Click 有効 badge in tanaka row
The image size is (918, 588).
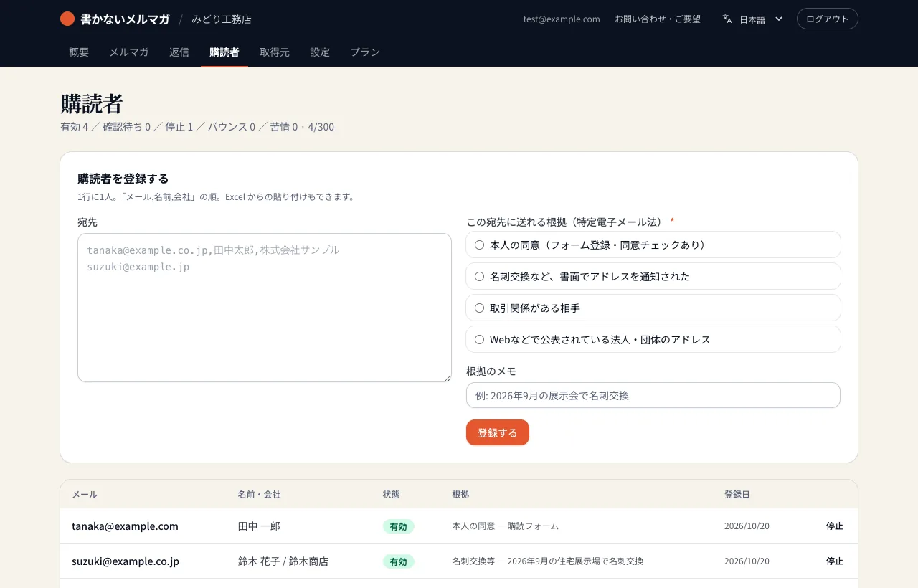(x=398, y=526)
